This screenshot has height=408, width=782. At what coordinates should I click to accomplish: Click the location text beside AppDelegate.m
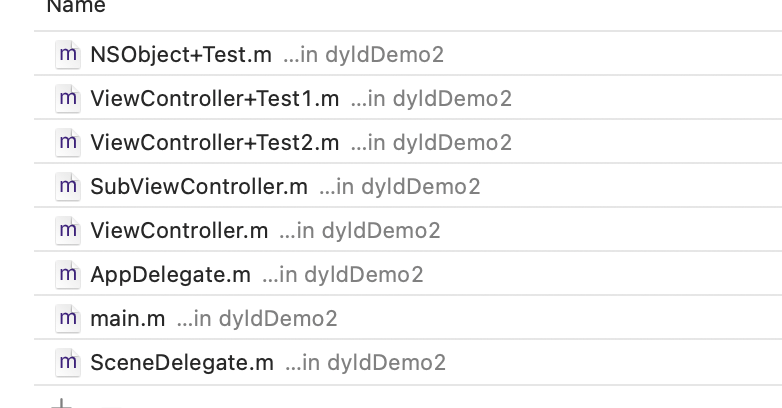point(342,274)
